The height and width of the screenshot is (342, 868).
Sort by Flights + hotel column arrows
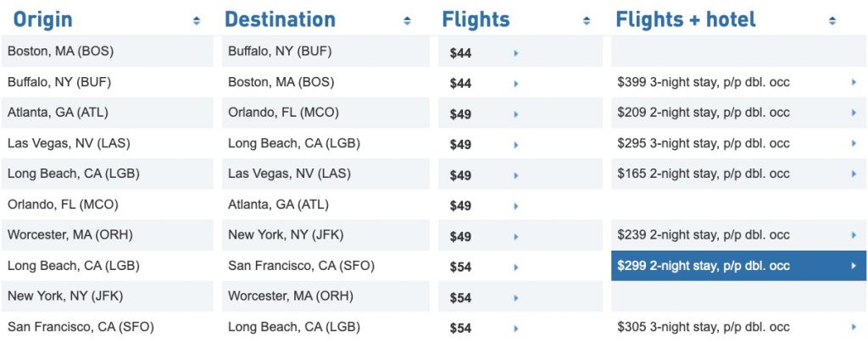tap(832, 20)
